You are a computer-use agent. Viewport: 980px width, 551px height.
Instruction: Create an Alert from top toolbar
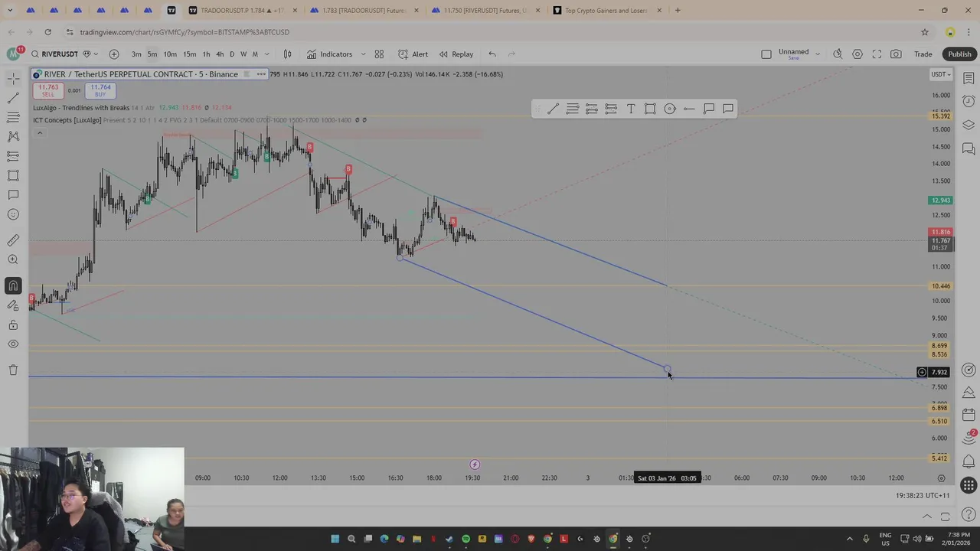coord(413,54)
